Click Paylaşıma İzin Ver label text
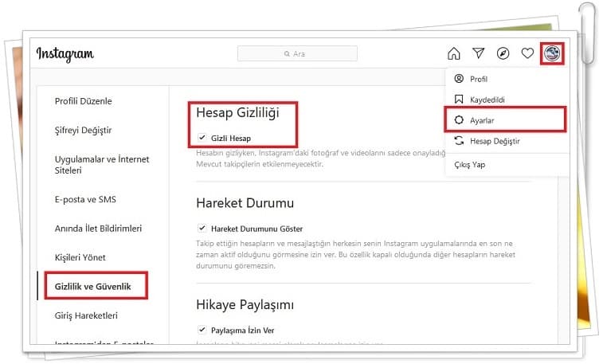The image size is (603, 364). click(x=243, y=331)
